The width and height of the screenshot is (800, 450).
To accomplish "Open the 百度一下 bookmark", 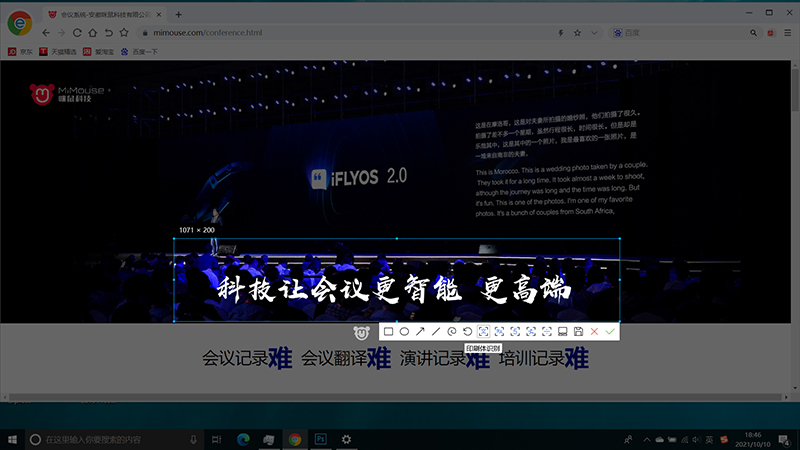I will point(139,52).
